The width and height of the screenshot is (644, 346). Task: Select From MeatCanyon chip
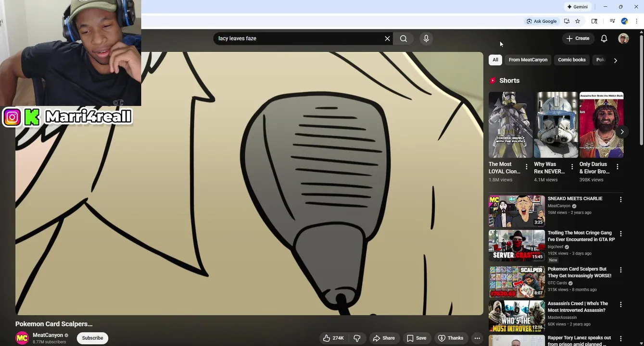(x=528, y=60)
